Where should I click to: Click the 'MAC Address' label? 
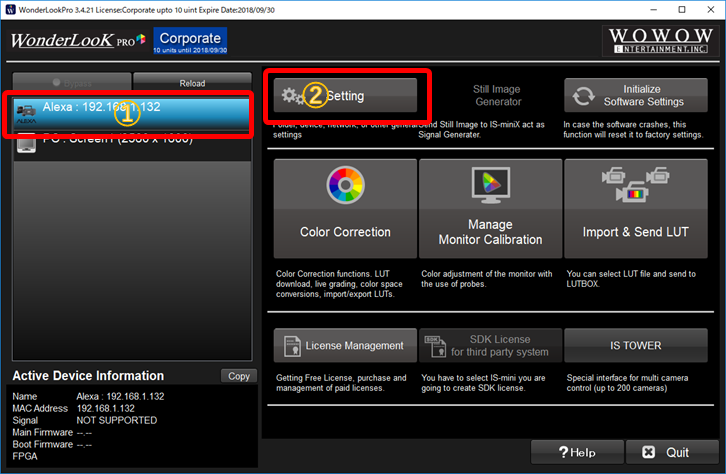click(x=40, y=408)
